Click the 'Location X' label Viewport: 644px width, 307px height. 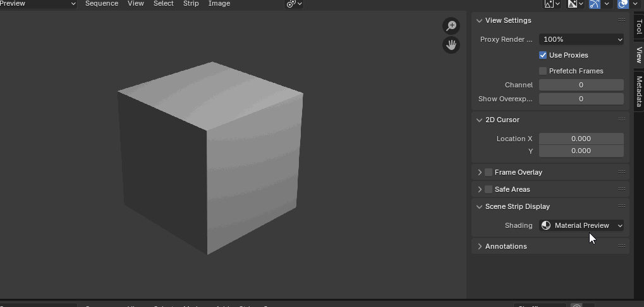pos(514,139)
